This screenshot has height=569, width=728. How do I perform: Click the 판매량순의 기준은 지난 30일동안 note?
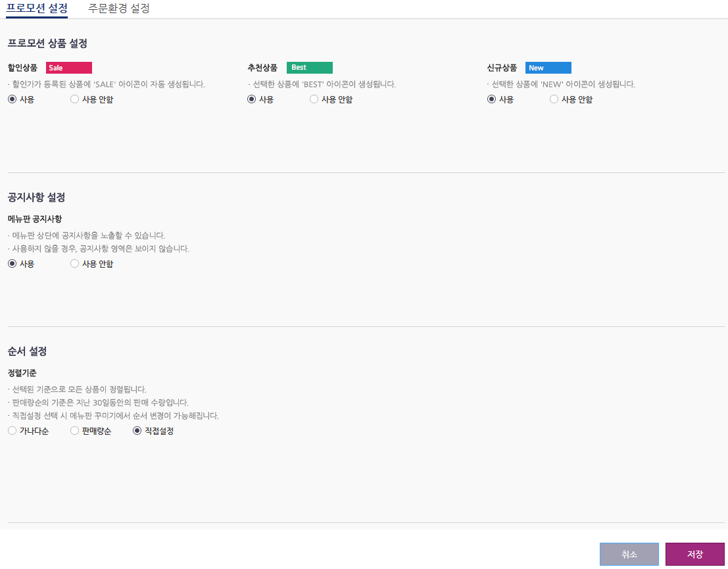coord(98,403)
